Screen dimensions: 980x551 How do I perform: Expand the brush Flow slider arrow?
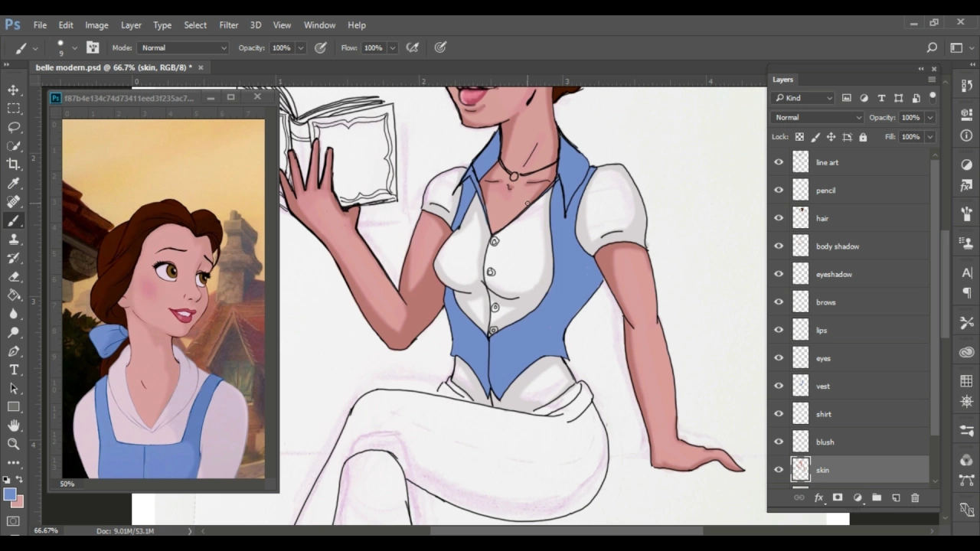tap(393, 47)
